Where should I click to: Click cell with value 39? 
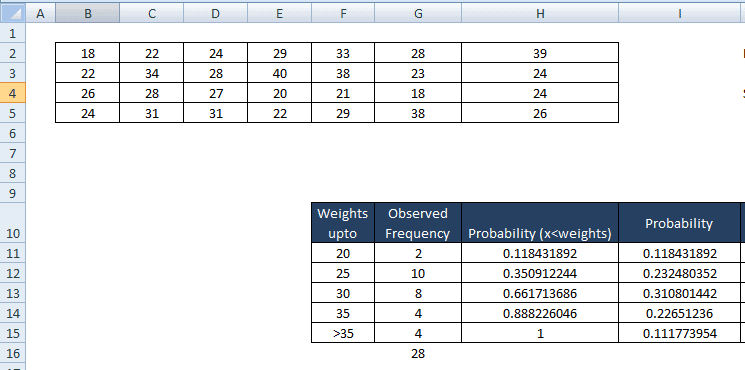[540, 54]
